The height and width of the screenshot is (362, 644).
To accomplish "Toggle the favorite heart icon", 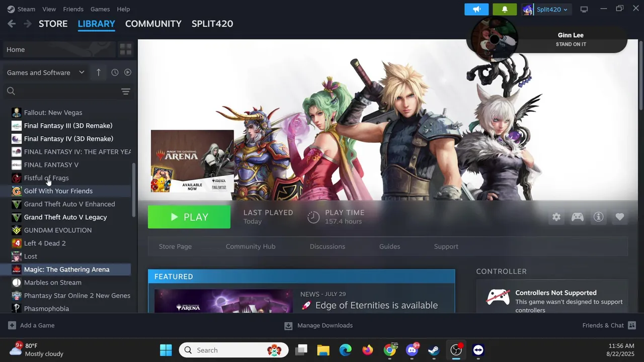I will click(619, 217).
